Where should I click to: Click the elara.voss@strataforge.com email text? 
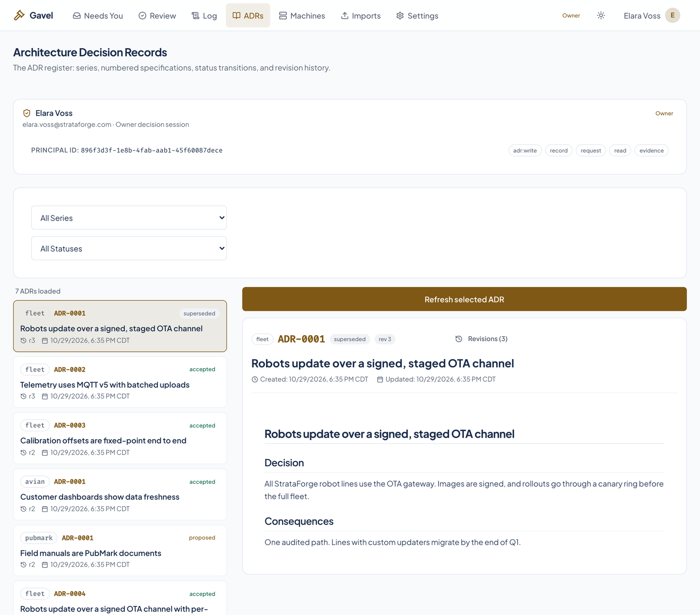pyautogui.click(x=67, y=124)
